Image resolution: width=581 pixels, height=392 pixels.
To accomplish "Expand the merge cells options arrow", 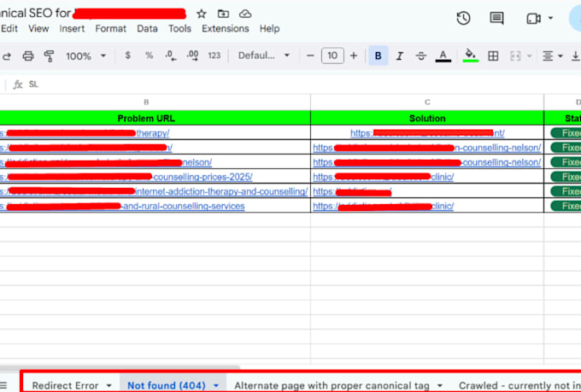I will point(530,56).
